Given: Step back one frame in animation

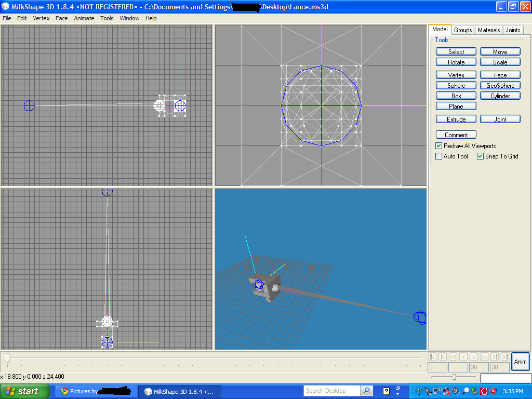Looking at the screenshot, I should coord(463,356).
